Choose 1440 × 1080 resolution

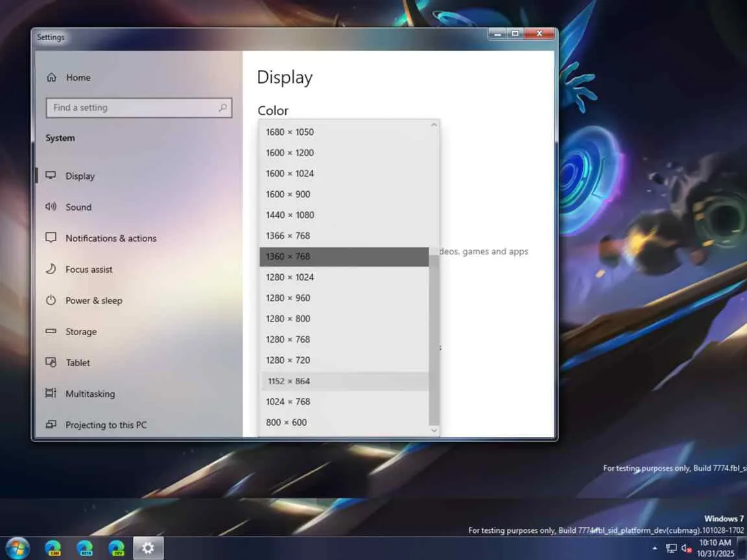point(344,215)
